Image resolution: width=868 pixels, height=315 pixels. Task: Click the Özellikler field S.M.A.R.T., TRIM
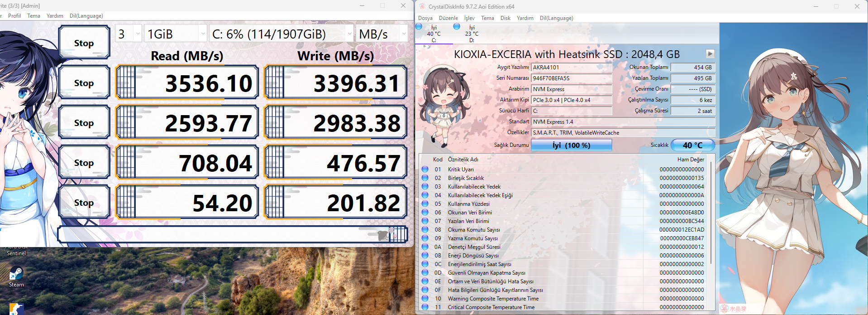pyautogui.click(x=623, y=132)
